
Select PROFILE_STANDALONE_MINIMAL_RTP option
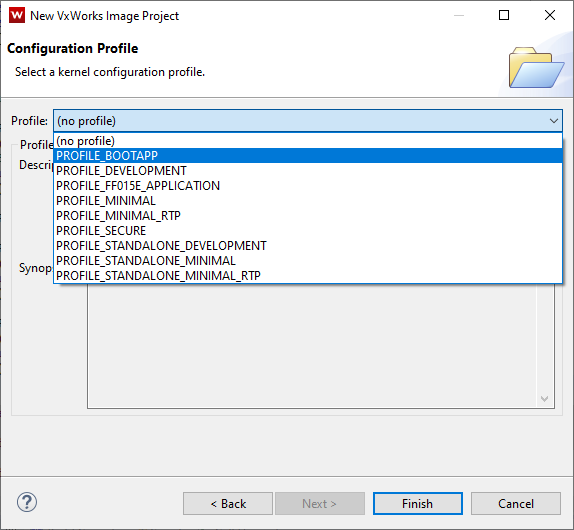(x=308, y=275)
